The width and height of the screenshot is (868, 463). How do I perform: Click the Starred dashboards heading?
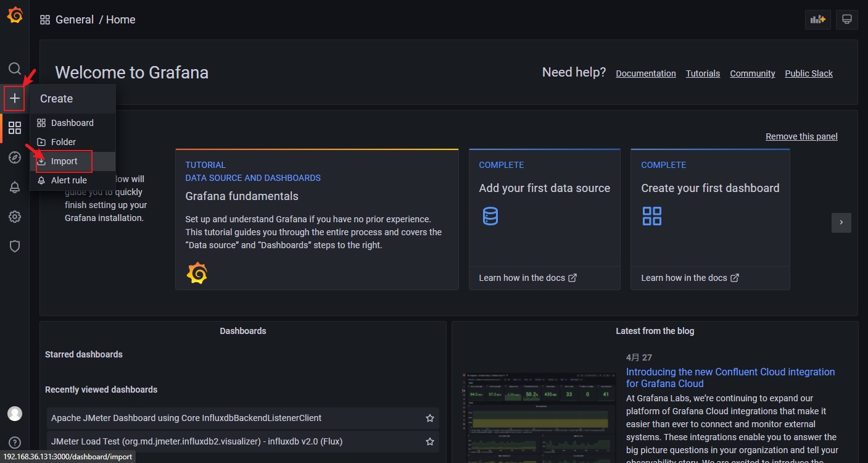(84, 354)
